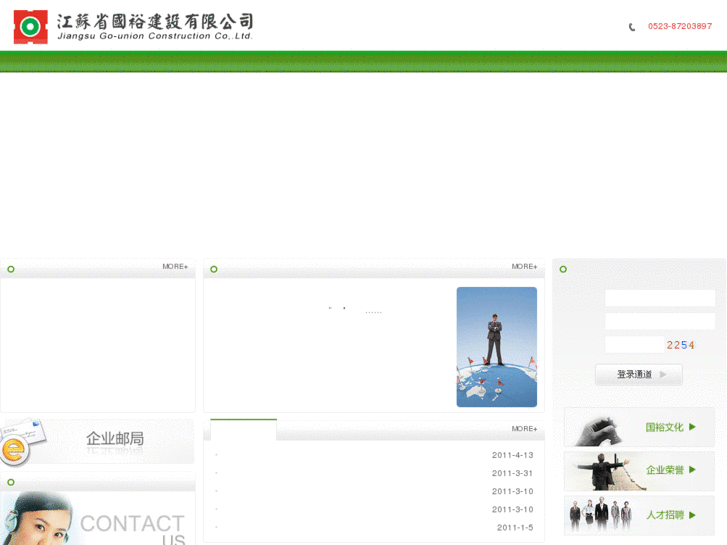This screenshot has height=545, width=727.
Task: Click the red and green company logo
Action: (31, 27)
